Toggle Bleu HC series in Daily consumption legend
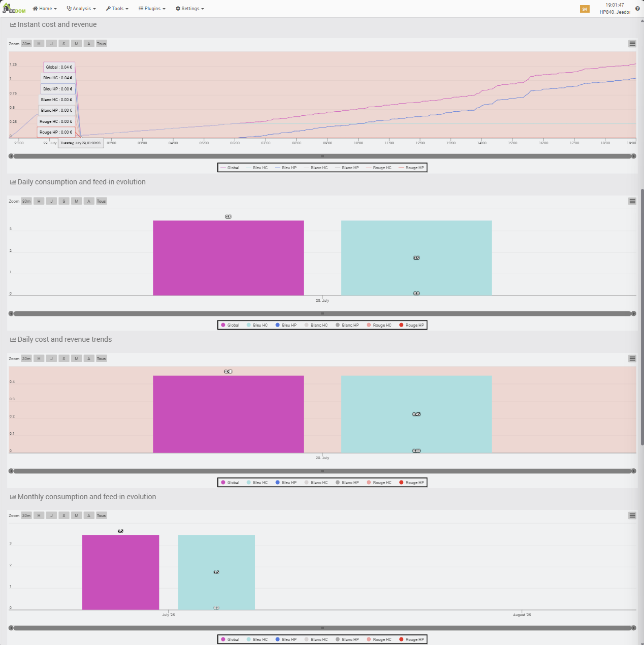This screenshot has height=645, width=644. [x=257, y=325]
